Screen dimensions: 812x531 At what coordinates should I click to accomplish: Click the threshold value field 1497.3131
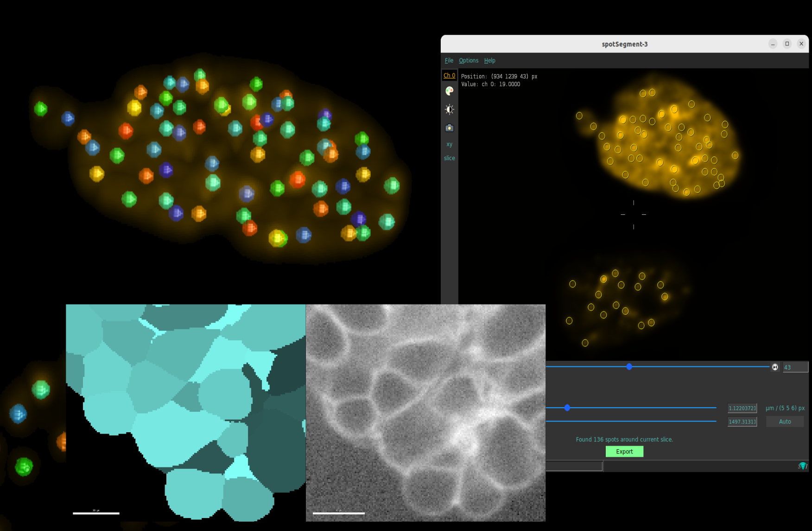(742, 422)
